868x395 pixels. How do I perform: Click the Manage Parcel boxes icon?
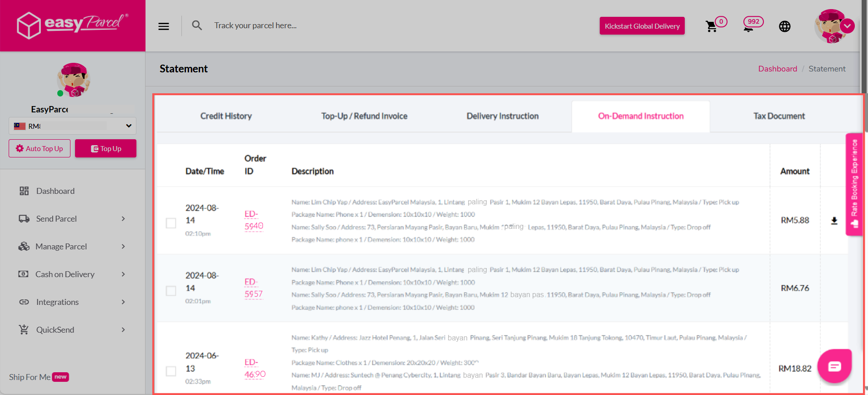24,247
